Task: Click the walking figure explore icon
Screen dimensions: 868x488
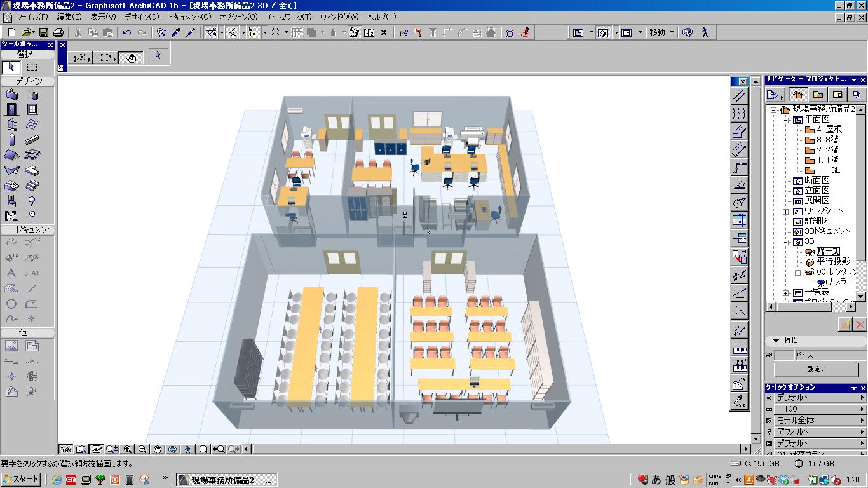Action: tap(188, 449)
